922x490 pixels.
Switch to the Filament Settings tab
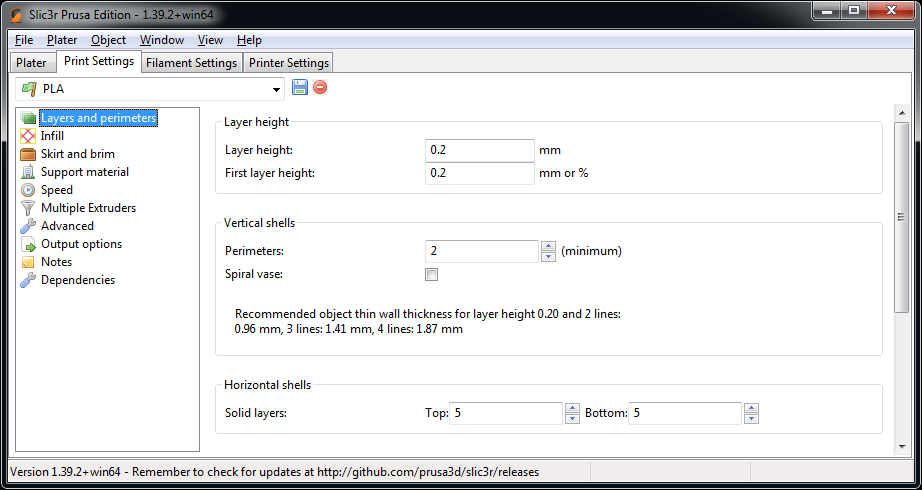[x=192, y=62]
